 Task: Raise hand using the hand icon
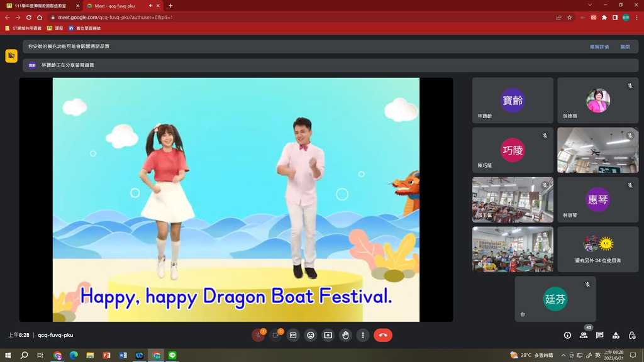coord(345,336)
